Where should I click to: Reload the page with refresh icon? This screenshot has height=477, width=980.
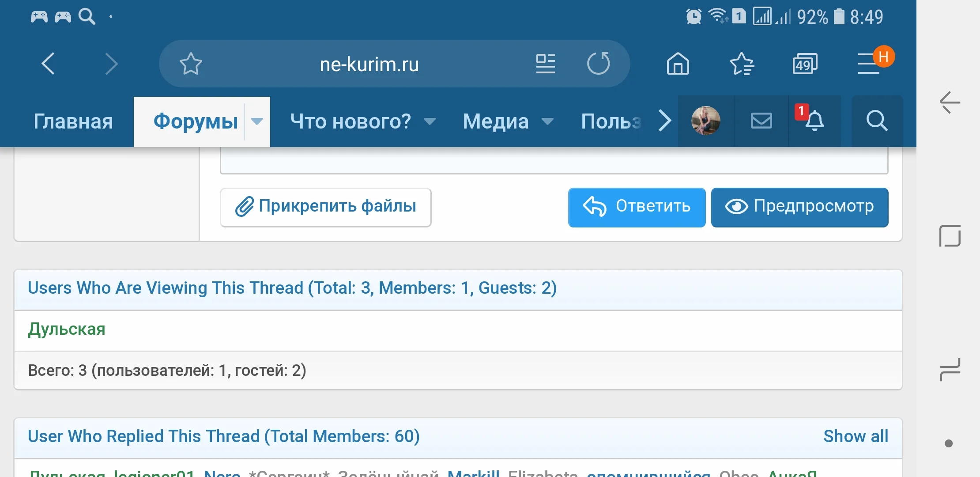tap(598, 64)
